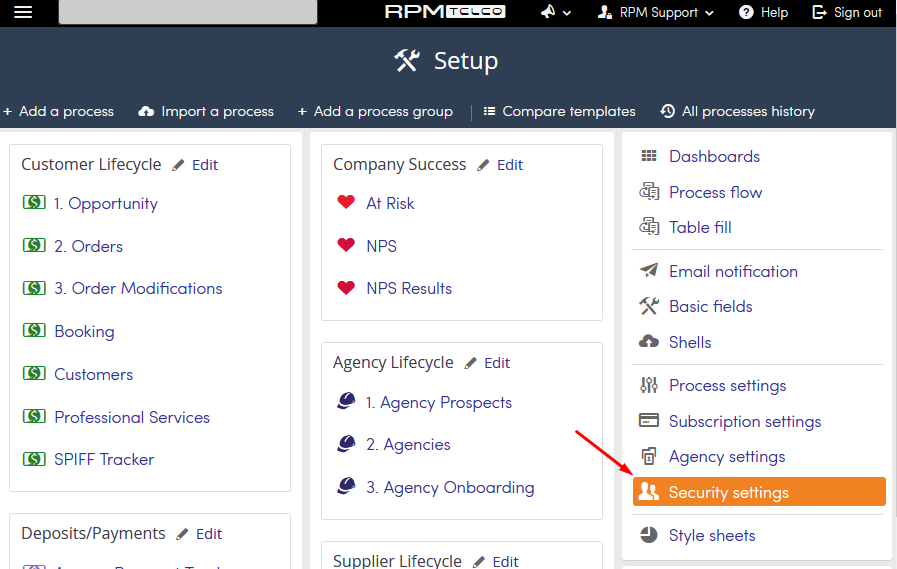
Task: Choose Import a process
Action: coord(206,112)
